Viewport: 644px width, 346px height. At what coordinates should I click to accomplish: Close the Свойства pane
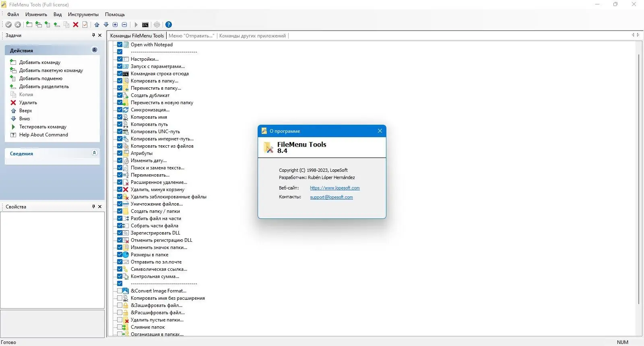click(x=100, y=206)
